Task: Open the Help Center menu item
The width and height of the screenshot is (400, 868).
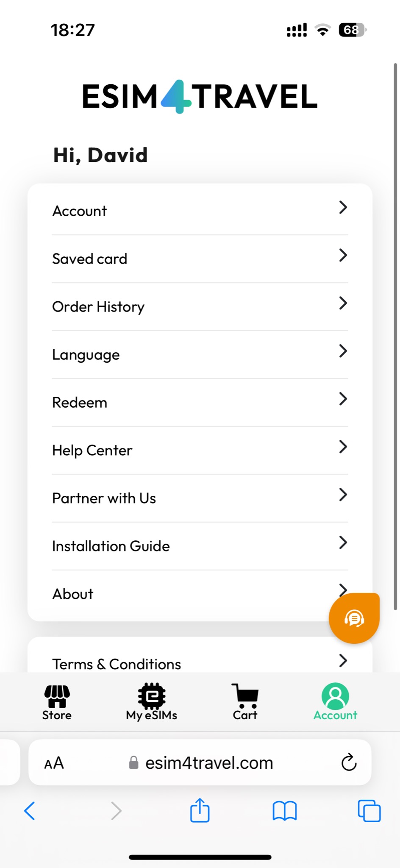Action: tap(92, 450)
